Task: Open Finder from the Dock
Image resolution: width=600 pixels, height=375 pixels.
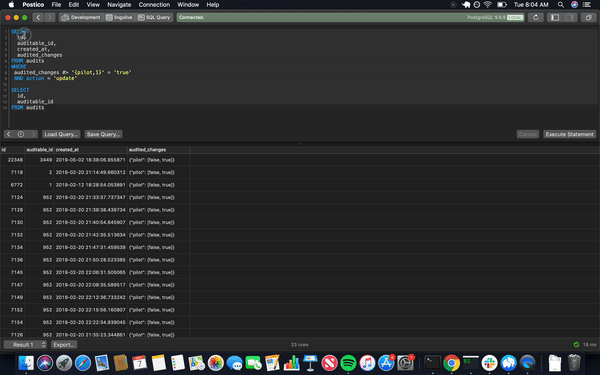Action: (26, 363)
